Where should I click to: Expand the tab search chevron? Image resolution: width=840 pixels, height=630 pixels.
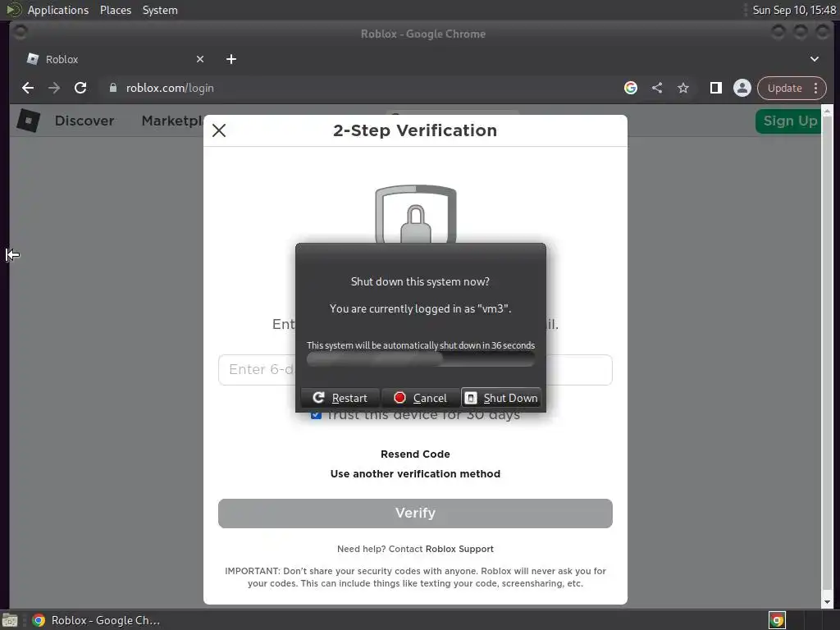pos(815,59)
